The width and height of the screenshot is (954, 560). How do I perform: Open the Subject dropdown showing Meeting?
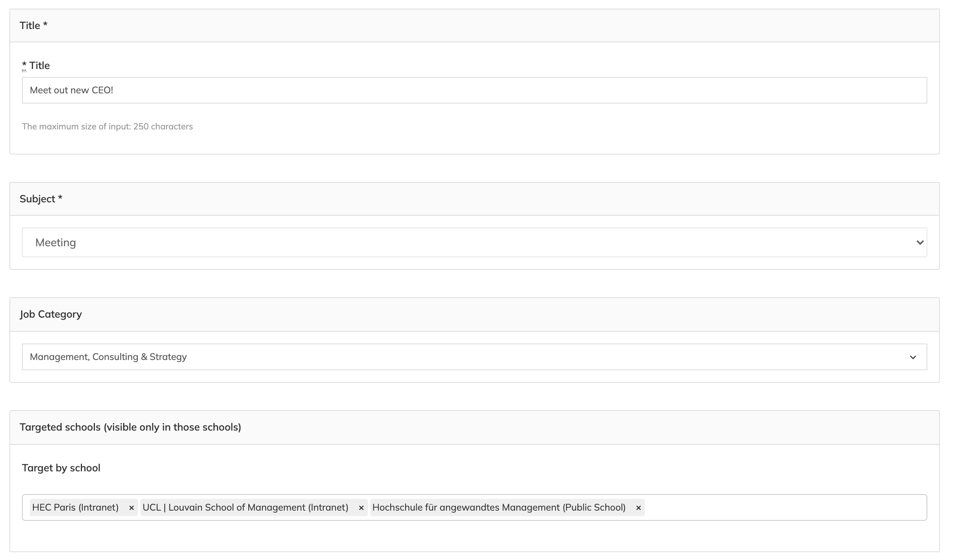coord(471,242)
